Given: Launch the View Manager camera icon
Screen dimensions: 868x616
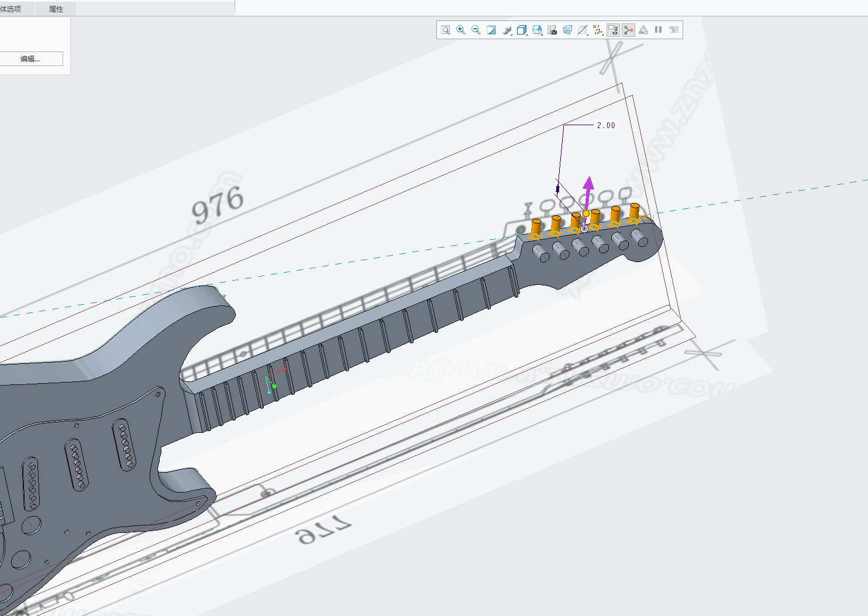Looking at the screenshot, I should (x=552, y=30).
